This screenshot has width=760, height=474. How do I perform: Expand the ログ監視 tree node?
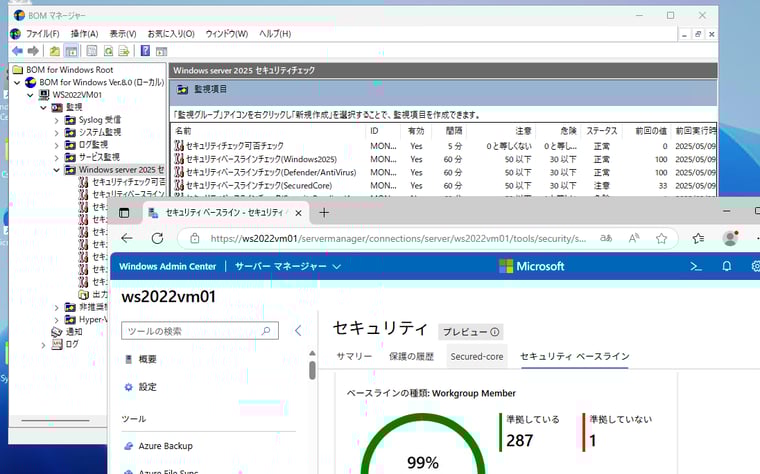pos(57,145)
